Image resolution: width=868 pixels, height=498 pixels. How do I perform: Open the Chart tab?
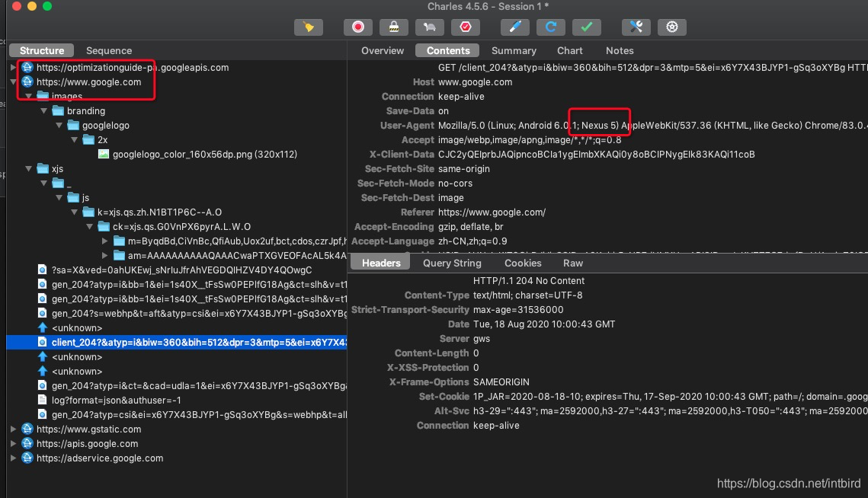coord(569,50)
